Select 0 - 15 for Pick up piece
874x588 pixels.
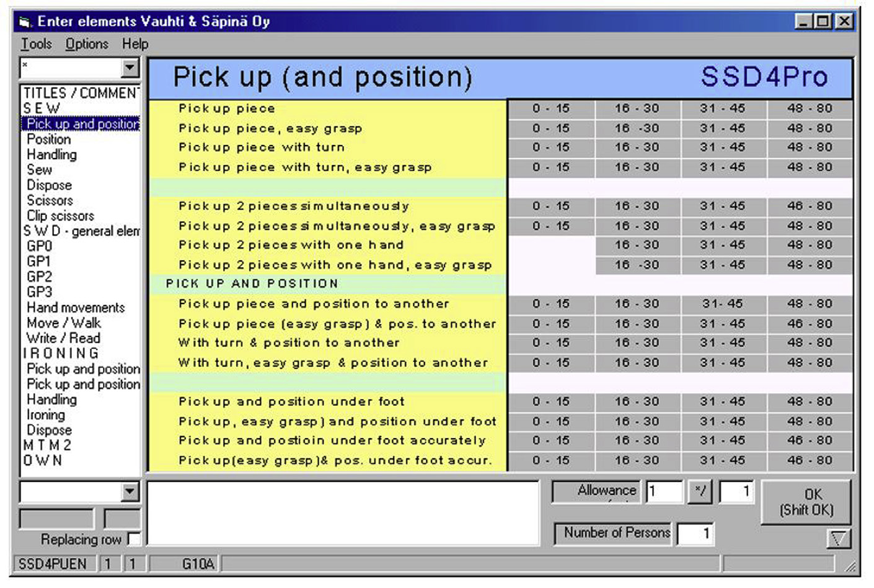pos(550,108)
